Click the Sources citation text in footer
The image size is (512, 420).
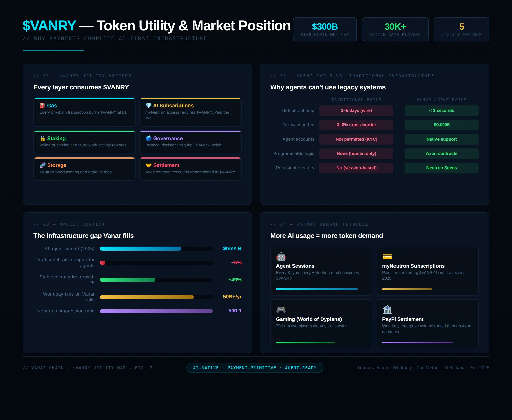point(423,367)
